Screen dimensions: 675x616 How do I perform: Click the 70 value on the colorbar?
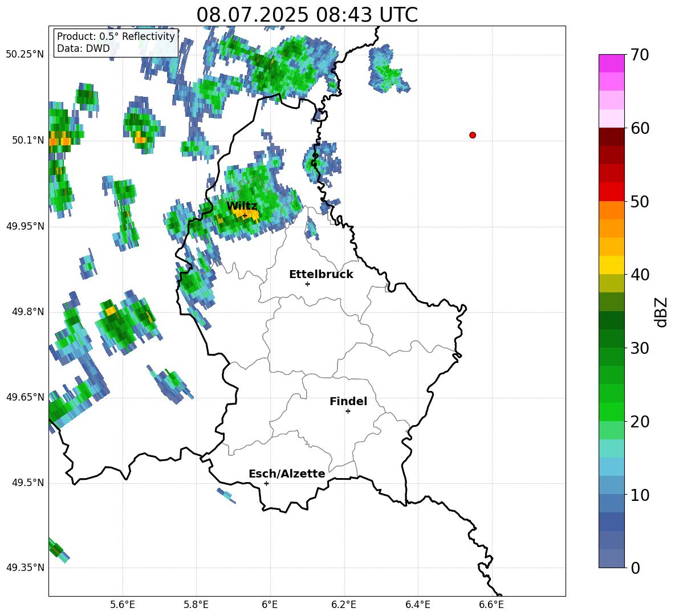coord(639,55)
